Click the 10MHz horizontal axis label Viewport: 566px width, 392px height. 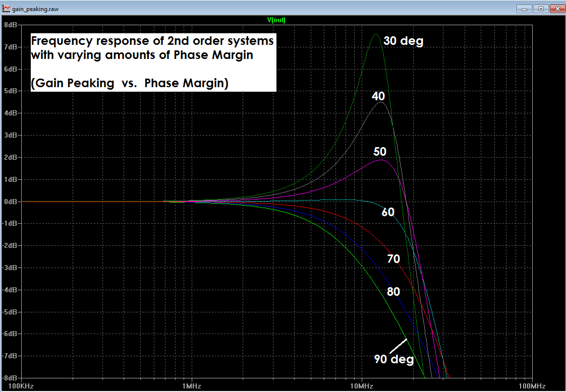(x=362, y=386)
